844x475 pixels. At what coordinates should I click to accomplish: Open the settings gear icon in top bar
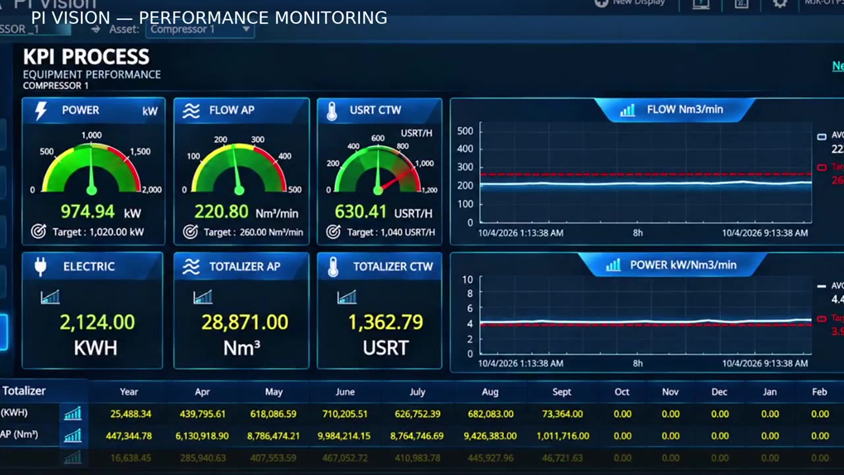(780, 3)
